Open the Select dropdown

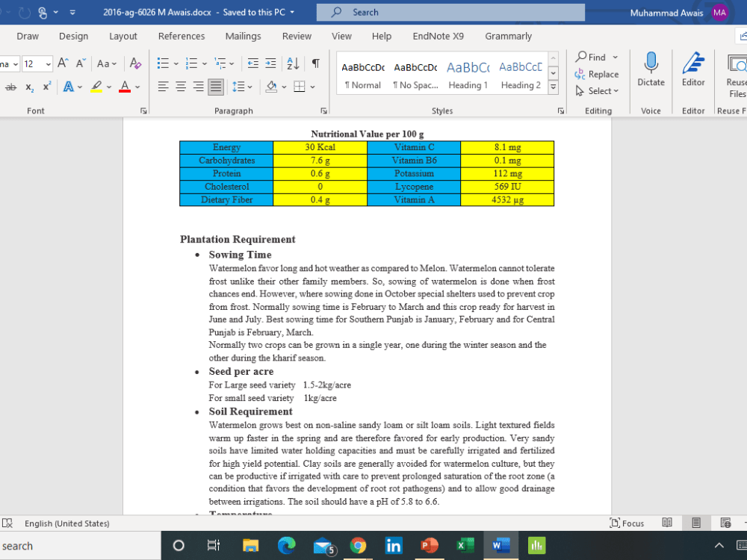pos(597,91)
